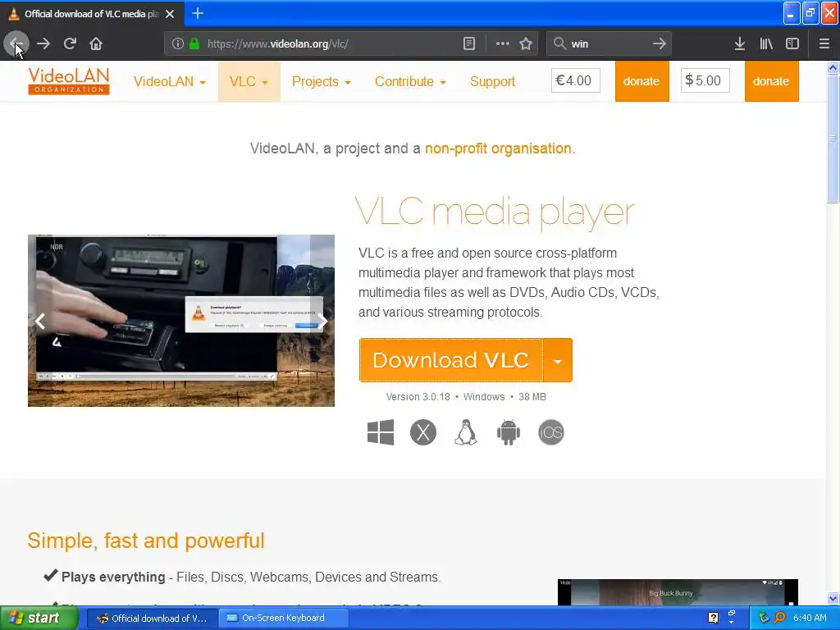Image resolution: width=840 pixels, height=630 pixels.
Task: Open the non-profit organisation link
Action: [x=500, y=148]
